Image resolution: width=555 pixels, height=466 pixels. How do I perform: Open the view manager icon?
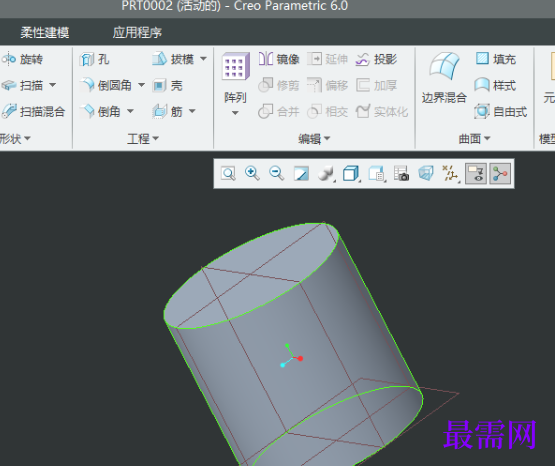pos(376,173)
